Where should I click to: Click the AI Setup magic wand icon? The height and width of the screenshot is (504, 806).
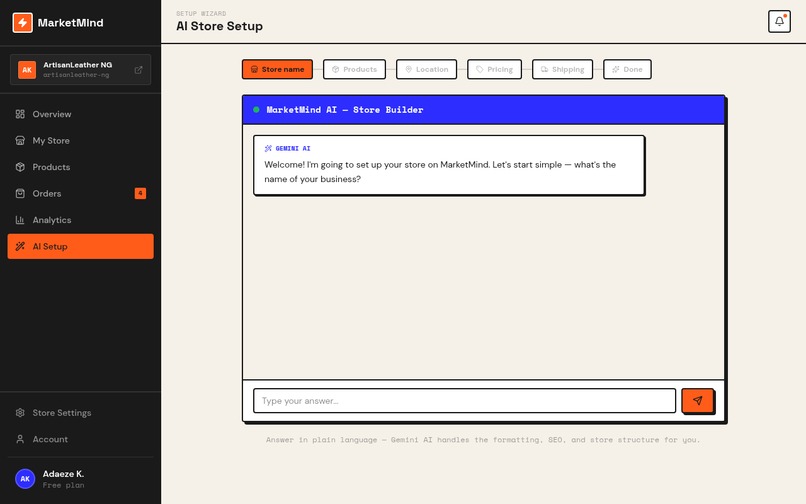tap(20, 246)
